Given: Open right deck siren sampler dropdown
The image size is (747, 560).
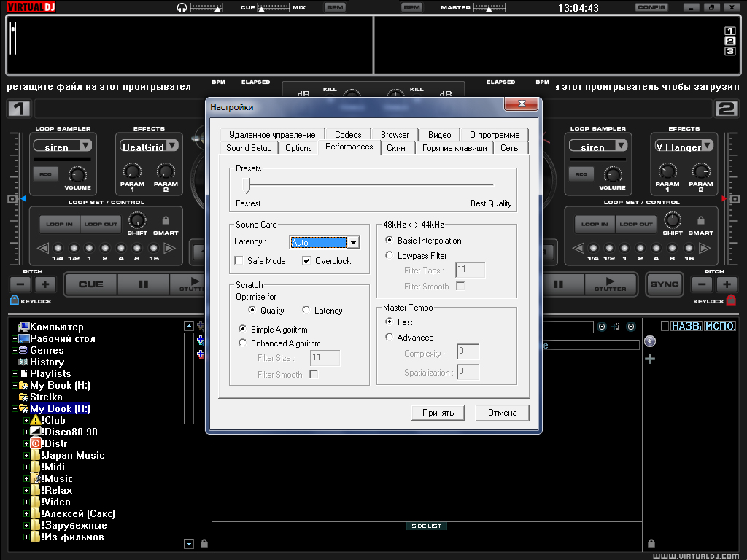Looking at the screenshot, I should (622, 145).
